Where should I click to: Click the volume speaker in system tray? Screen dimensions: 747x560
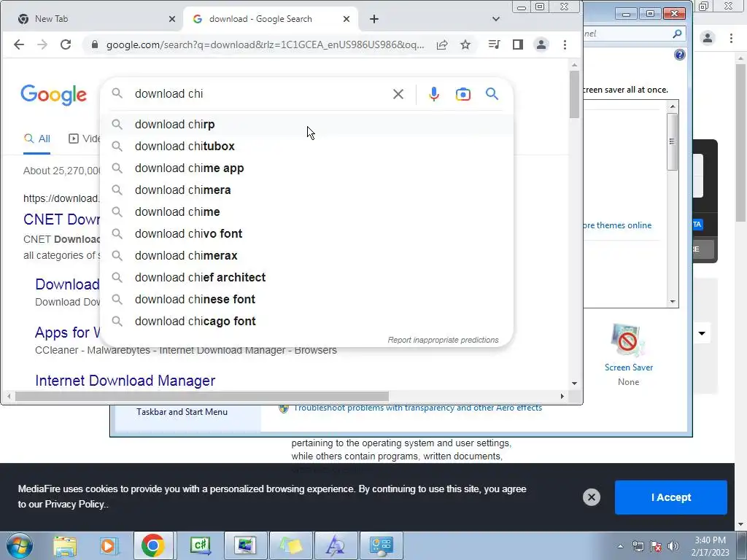tap(673, 546)
